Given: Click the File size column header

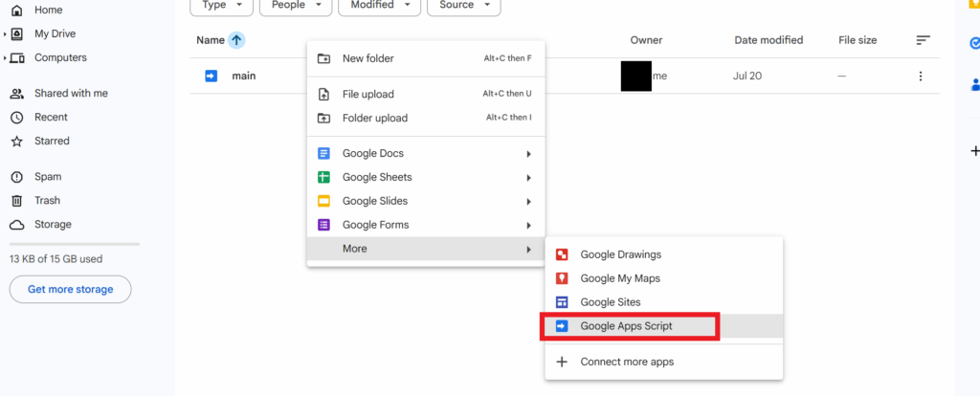Looking at the screenshot, I should click(x=857, y=40).
